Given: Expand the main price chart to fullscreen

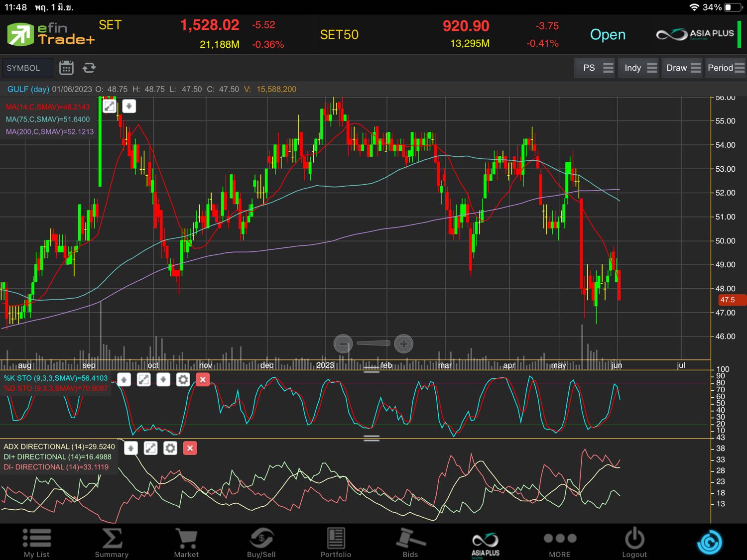Looking at the screenshot, I should click(109, 106).
